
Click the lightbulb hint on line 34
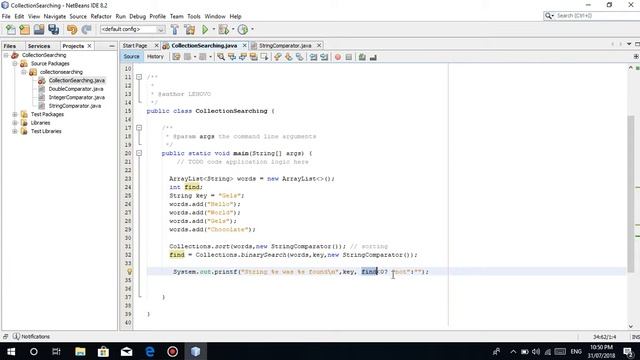(129, 271)
